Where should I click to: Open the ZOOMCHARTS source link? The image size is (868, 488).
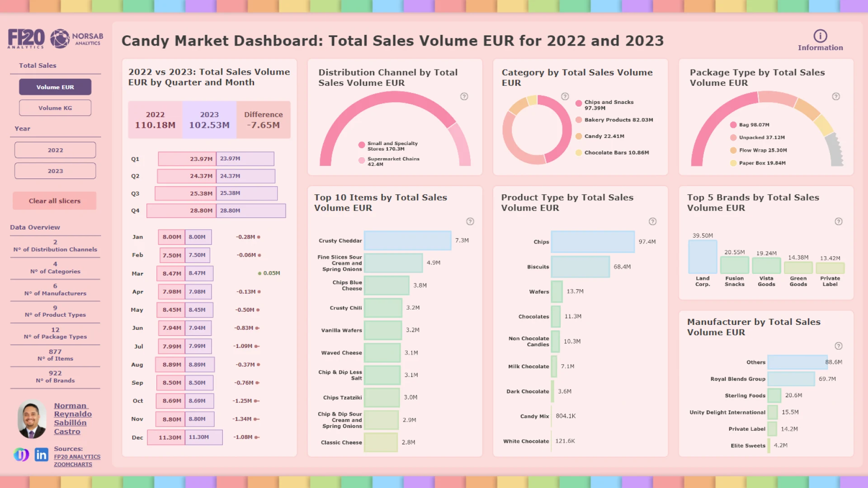[73, 465]
